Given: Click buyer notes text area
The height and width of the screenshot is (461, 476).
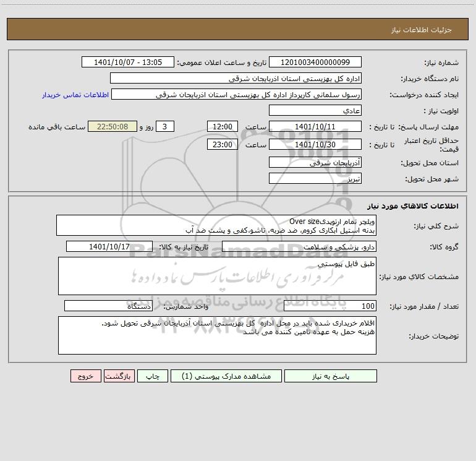Looking at the screenshot, I should pos(217,335).
